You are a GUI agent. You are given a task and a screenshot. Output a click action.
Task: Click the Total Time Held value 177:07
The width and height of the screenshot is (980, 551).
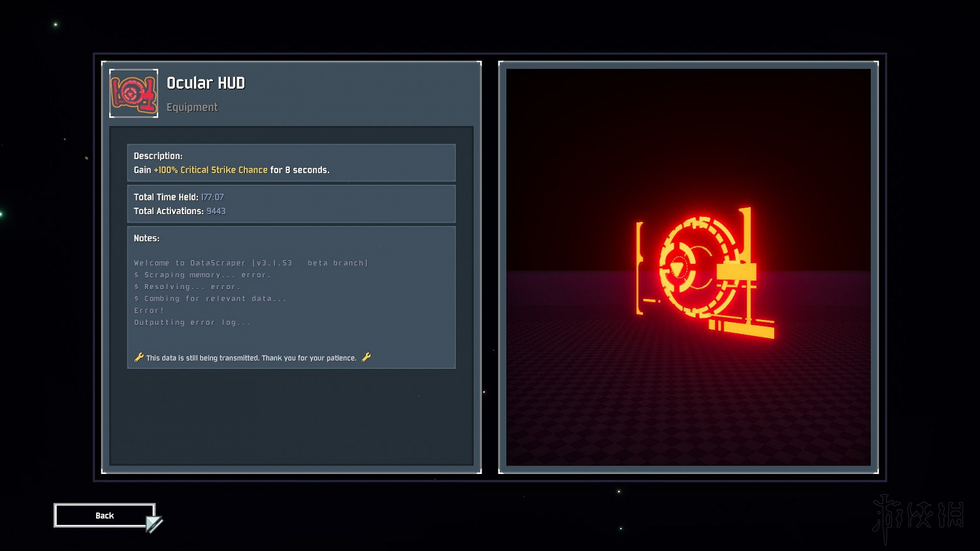[x=212, y=197]
